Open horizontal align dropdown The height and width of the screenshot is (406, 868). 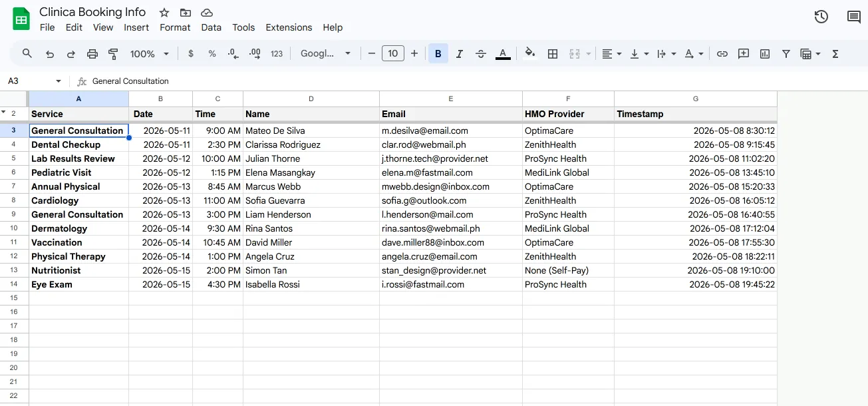coord(611,54)
